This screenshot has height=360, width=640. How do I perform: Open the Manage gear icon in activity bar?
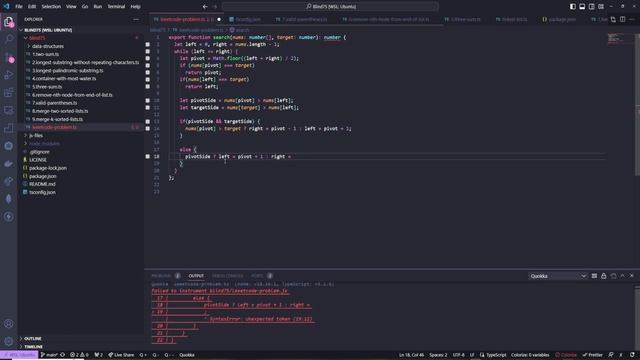tap(9, 341)
